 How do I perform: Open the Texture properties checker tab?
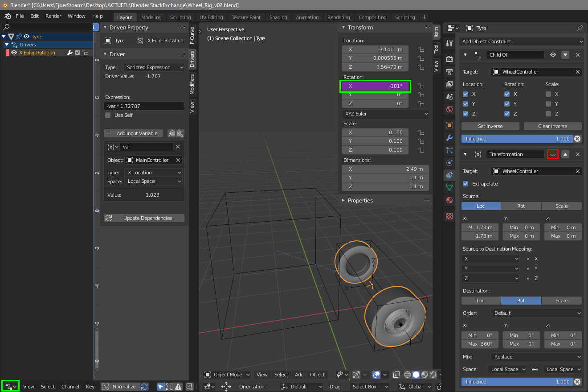point(449,216)
